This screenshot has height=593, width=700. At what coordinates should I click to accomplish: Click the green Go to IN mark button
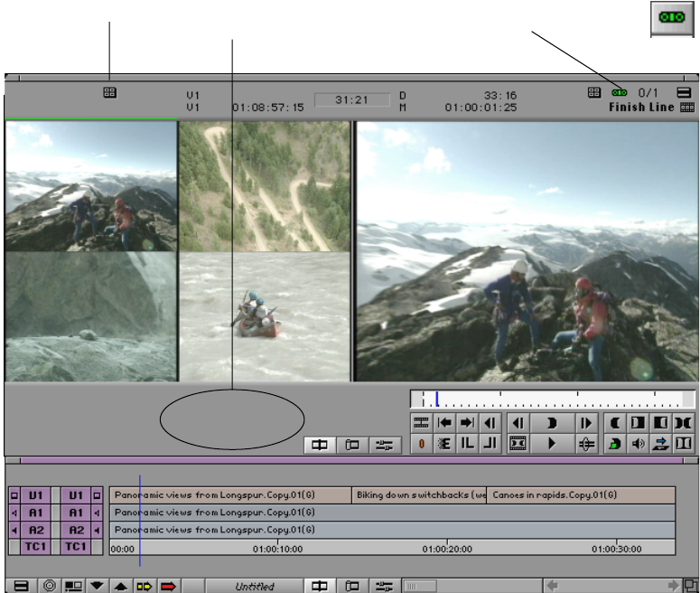coord(615,443)
